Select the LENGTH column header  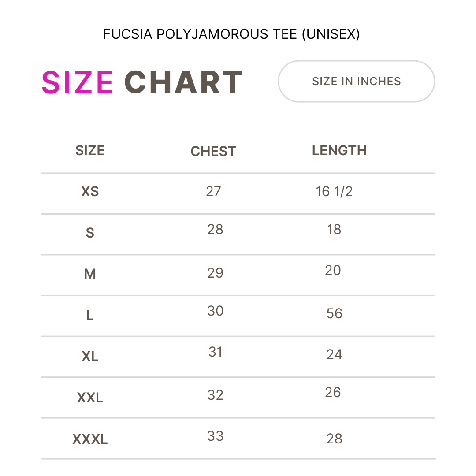(x=339, y=151)
